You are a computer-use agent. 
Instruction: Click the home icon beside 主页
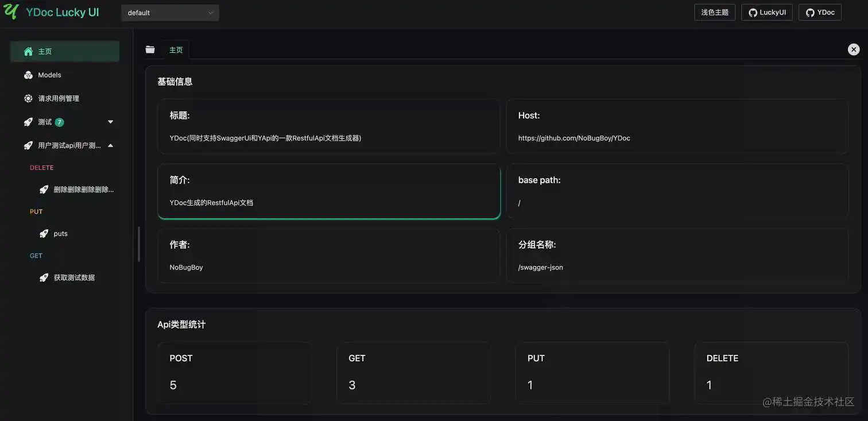tap(28, 51)
